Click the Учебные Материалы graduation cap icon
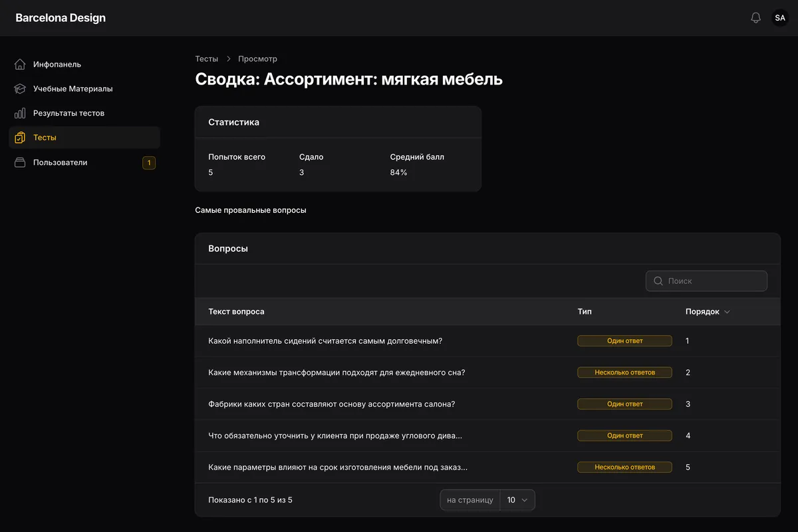The height and width of the screenshot is (532, 798). pyautogui.click(x=20, y=88)
